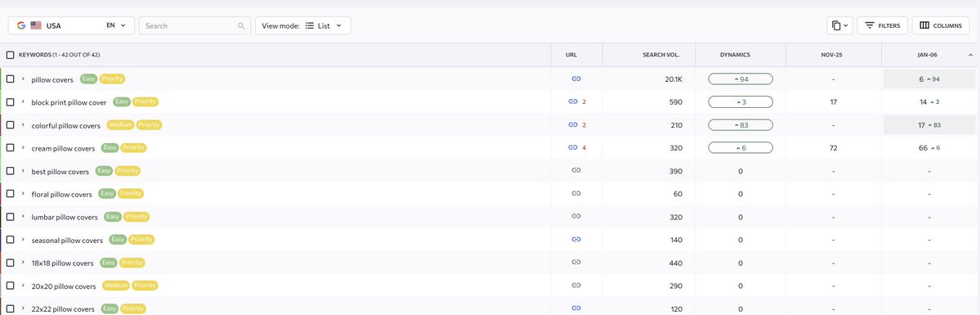Image resolution: width=980 pixels, height=315 pixels.
Task: Open the View mode List dropdown
Action: point(303,25)
